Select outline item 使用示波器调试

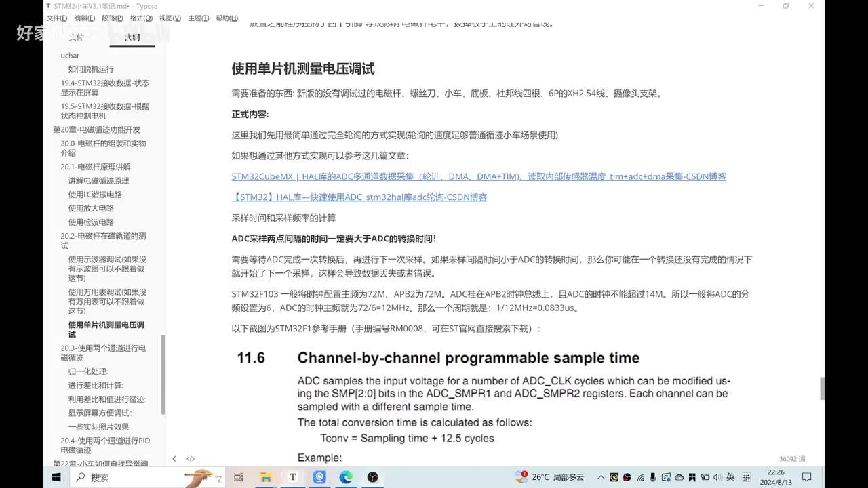coord(107,268)
